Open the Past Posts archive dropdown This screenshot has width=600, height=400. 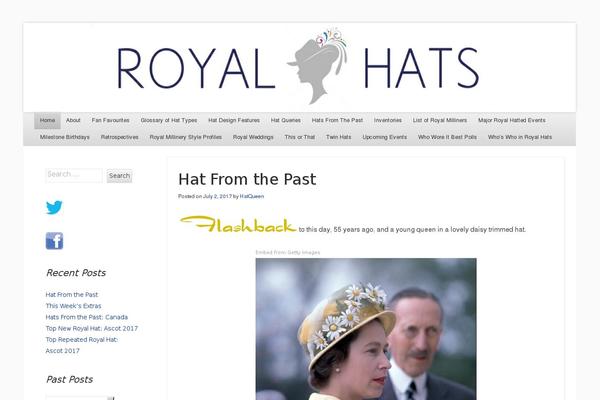pos(80,398)
